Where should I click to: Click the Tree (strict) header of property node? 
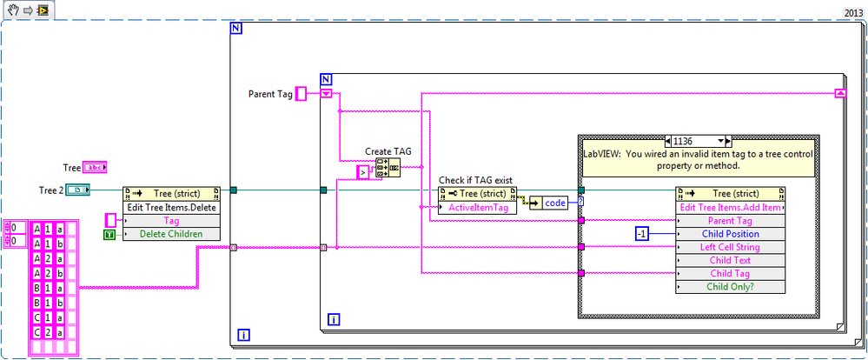coord(477,194)
